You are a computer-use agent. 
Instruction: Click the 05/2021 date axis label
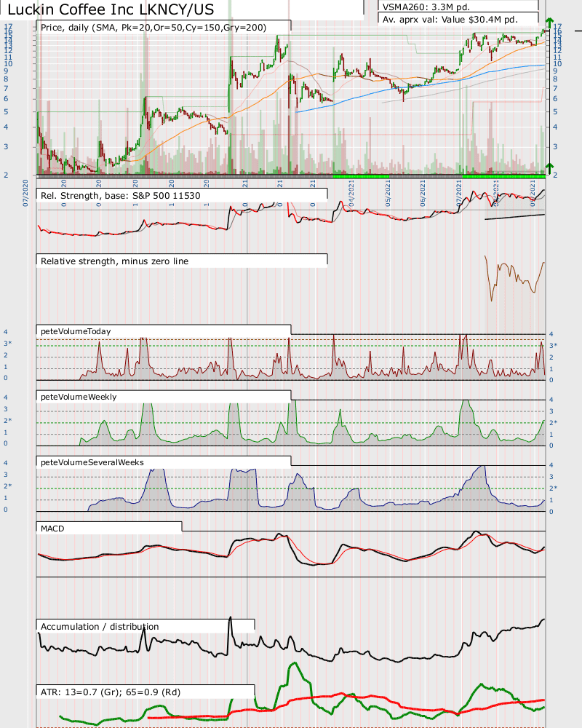[x=388, y=193]
